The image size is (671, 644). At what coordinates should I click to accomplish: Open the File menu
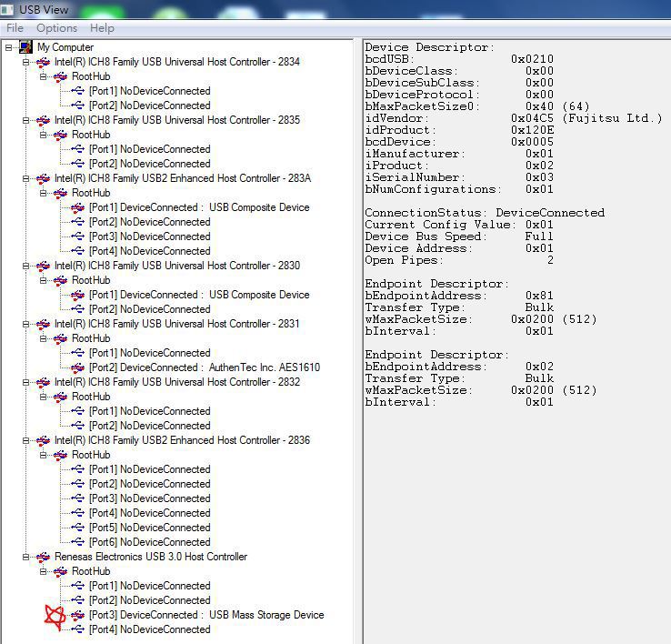pyautogui.click(x=15, y=28)
